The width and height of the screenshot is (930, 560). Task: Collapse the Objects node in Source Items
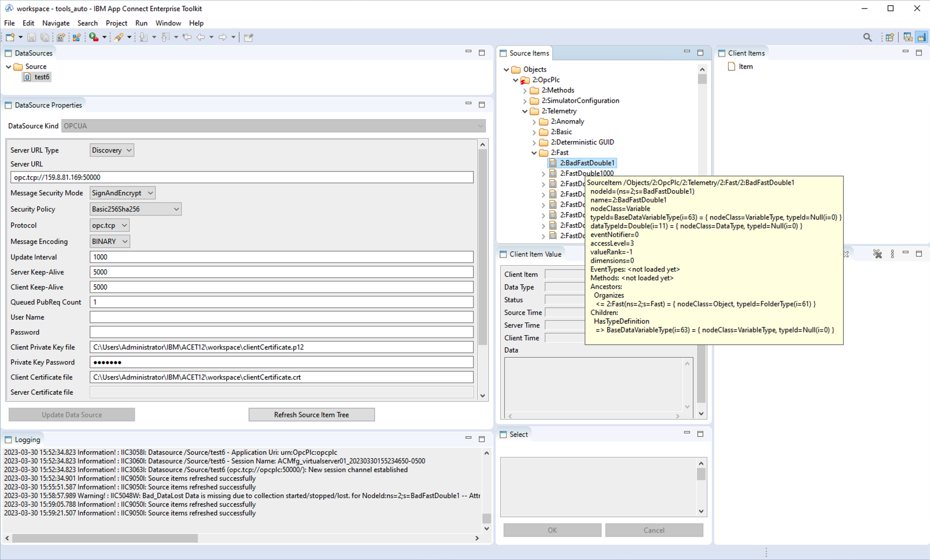pos(506,69)
